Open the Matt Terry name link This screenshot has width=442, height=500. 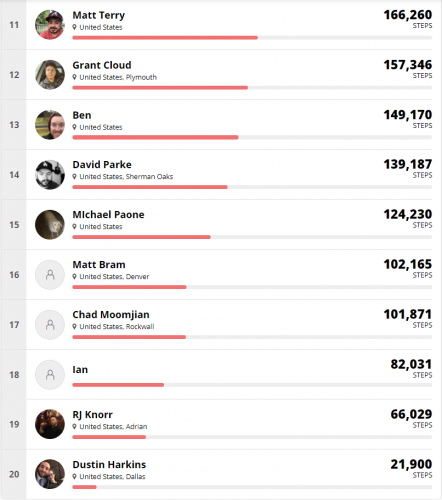[x=99, y=15]
